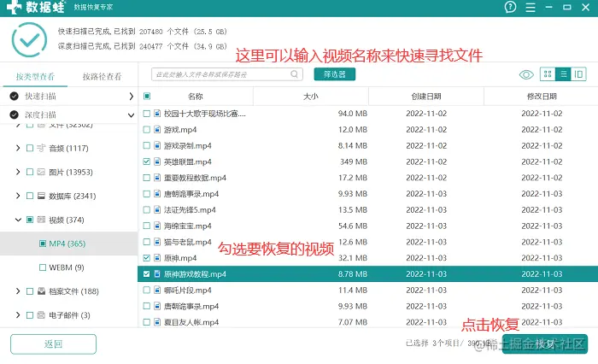The image size is (598, 364).
Task: Click the 电子邮件 category icon
Action: (41, 315)
